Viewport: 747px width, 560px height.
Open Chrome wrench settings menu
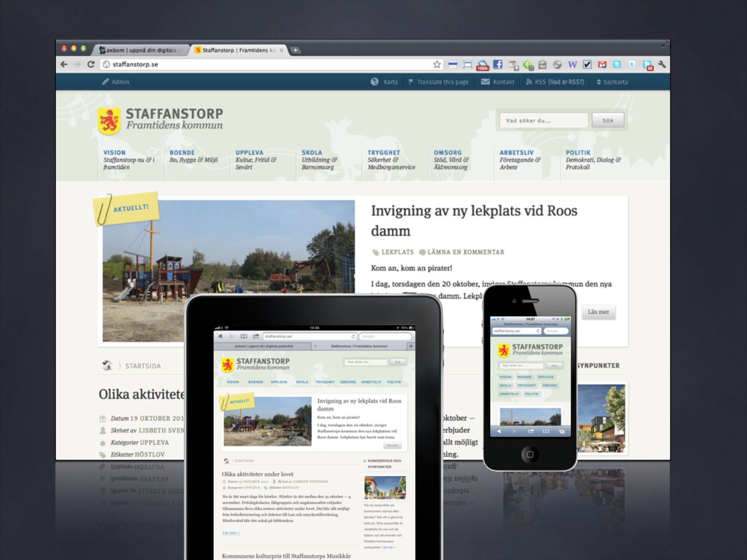tap(662, 65)
